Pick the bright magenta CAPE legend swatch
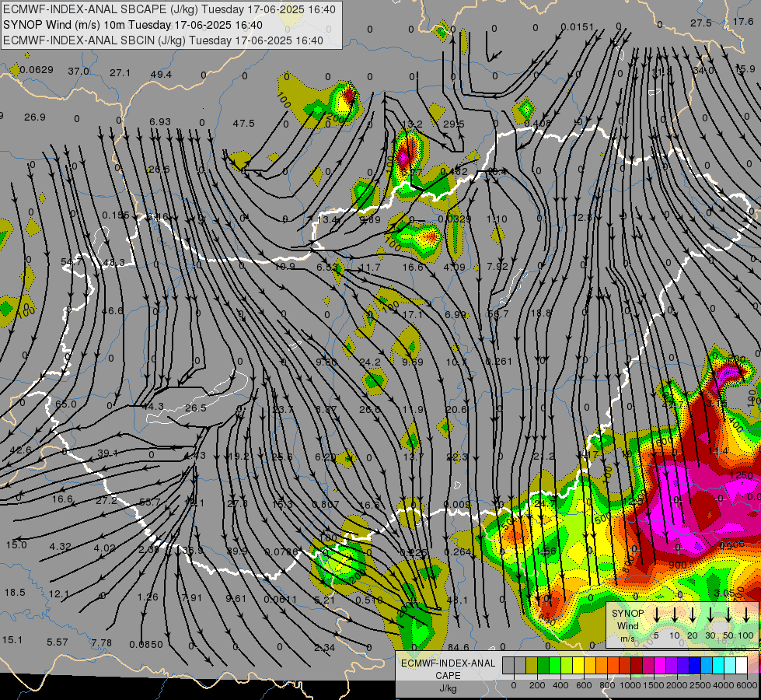761x700 pixels. coord(660,666)
